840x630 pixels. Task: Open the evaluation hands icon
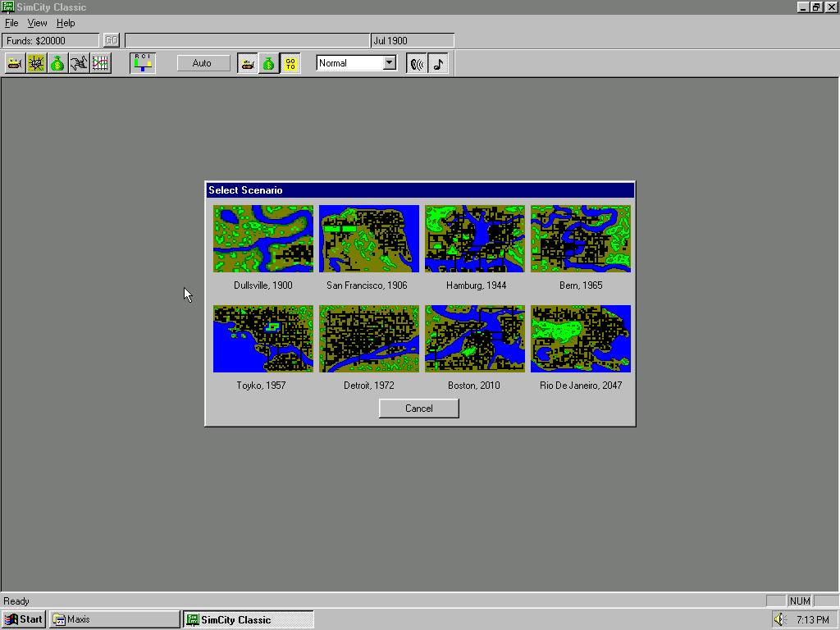79,63
